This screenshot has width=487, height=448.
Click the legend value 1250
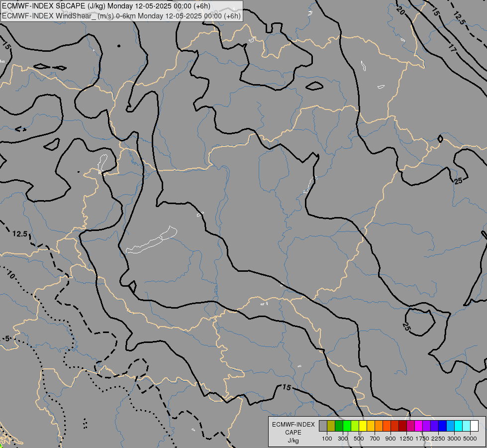tap(406, 439)
